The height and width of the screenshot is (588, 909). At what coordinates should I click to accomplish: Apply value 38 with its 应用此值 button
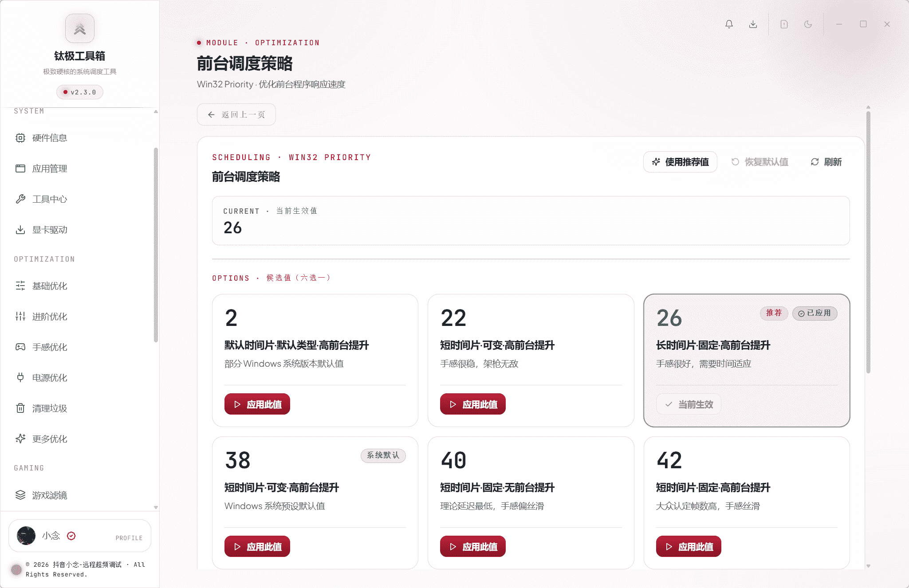click(257, 547)
